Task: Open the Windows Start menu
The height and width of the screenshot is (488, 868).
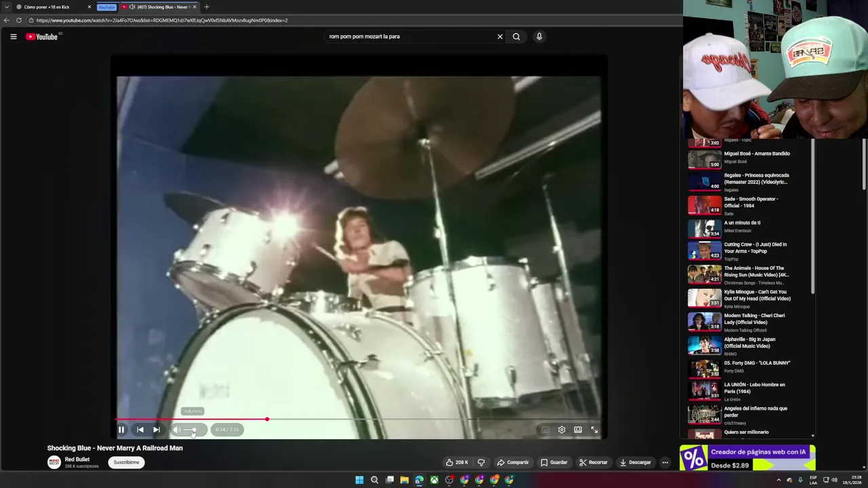Action: click(x=359, y=480)
